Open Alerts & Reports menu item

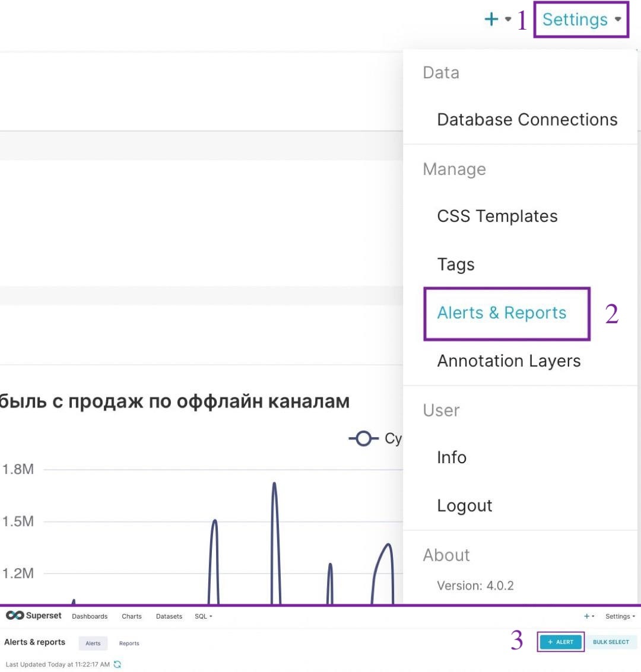[502, 313]
